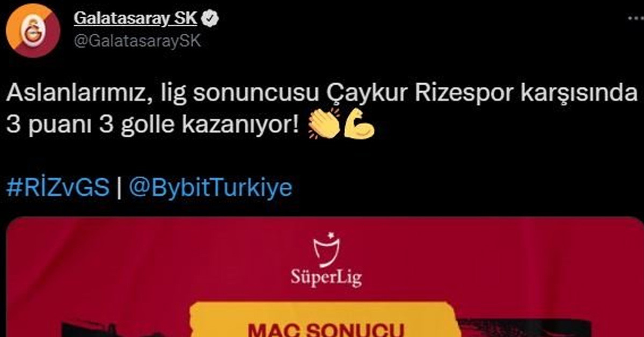Open the @GalatasaraySK handle
Screen dimensions: 644x337
[x=137, y=42]
